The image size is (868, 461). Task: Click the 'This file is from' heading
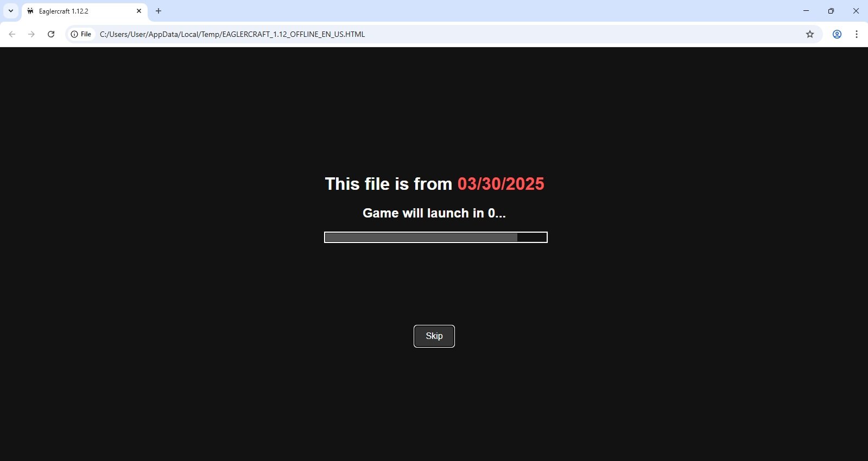click(x=388, y=184)
